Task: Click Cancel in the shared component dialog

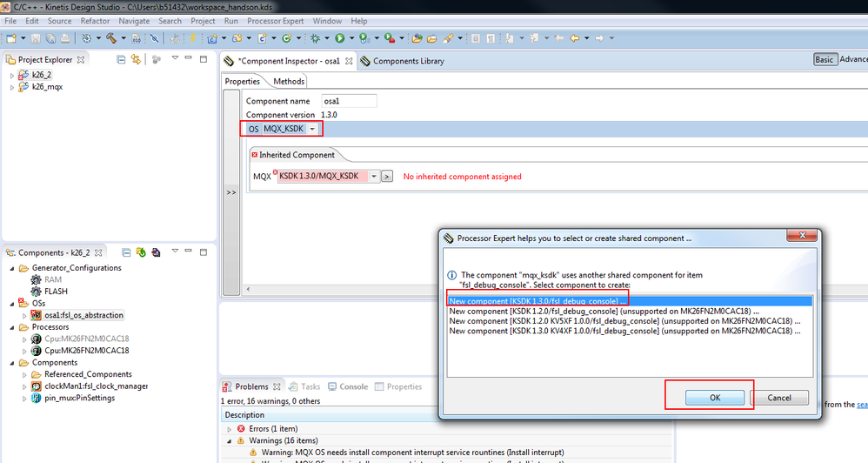Action: pyautogui.click(x=779, y=398)
